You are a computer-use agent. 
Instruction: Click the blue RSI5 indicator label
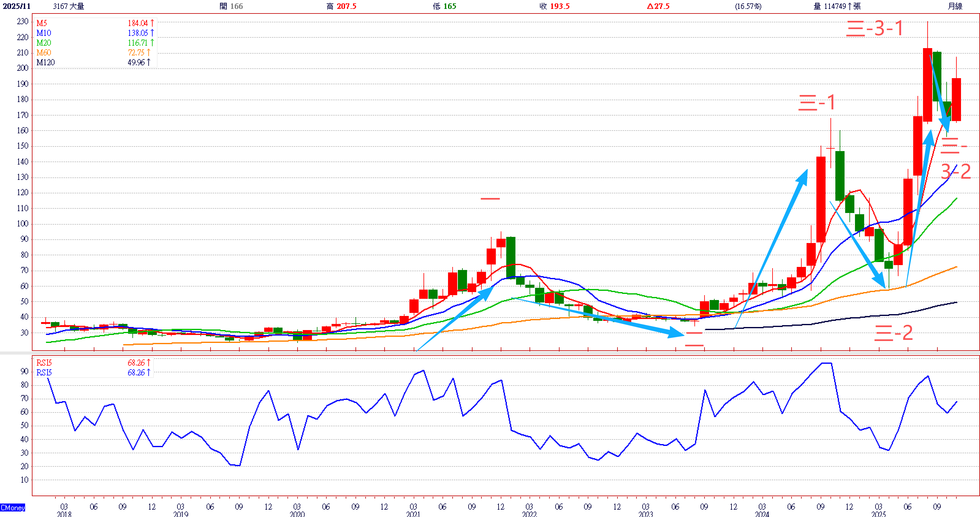click(44, 372)
